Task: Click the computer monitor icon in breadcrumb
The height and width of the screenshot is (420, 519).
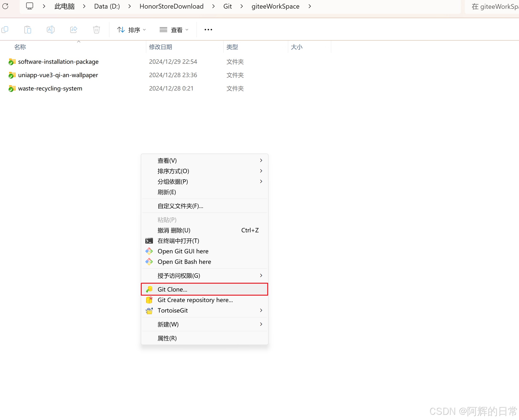Action: click(30, 6)
